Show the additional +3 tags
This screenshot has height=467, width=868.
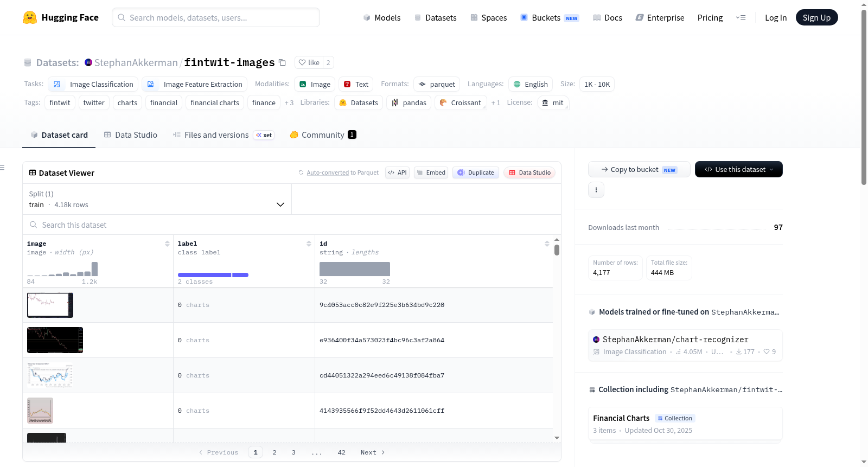pos(289,103)
